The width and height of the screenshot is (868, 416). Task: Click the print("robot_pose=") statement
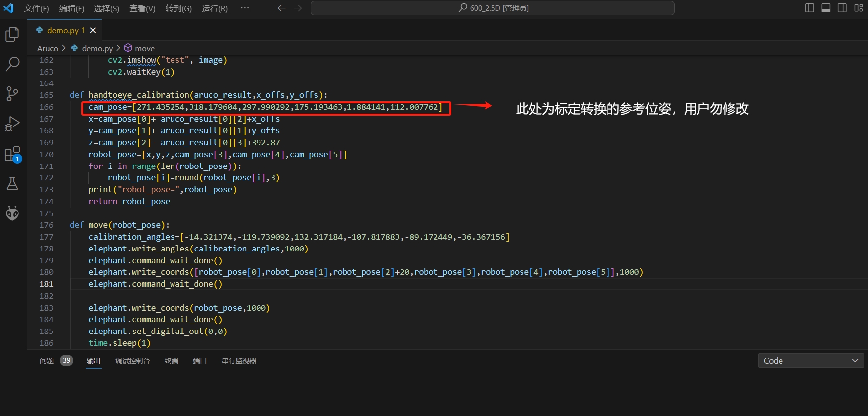point(163,190)
